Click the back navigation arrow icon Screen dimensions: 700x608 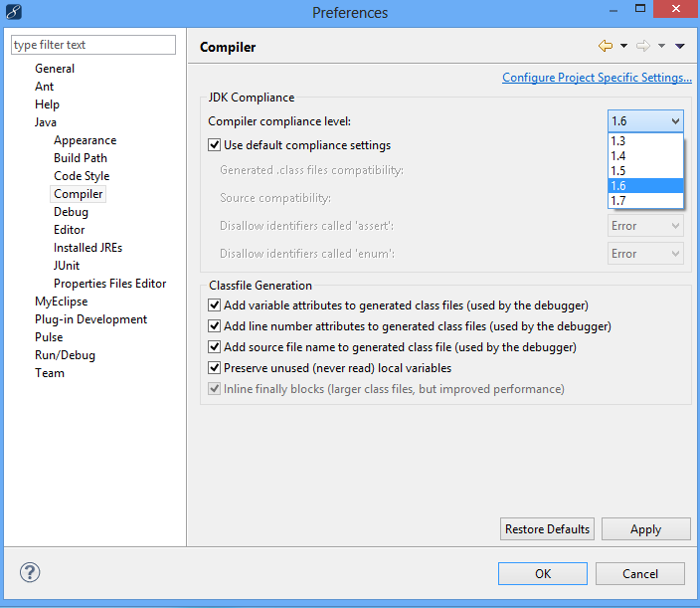coord(605,46)
